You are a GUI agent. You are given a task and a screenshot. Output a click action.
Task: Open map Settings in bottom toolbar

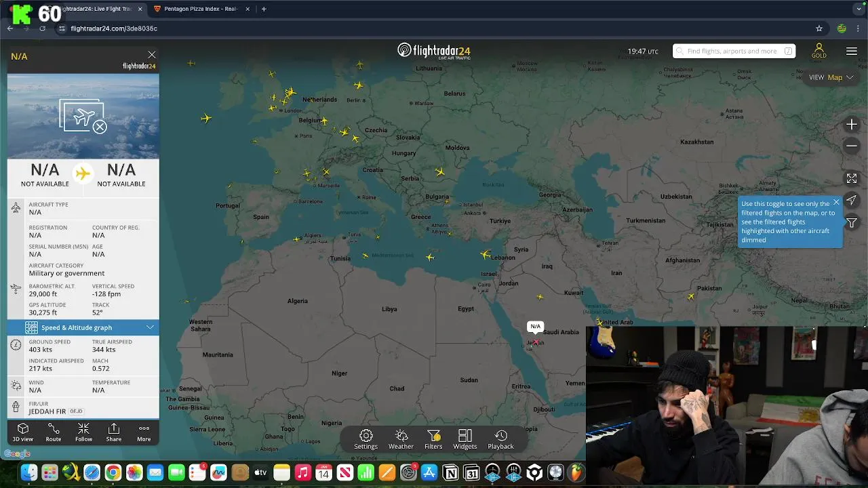coord(366,439)
